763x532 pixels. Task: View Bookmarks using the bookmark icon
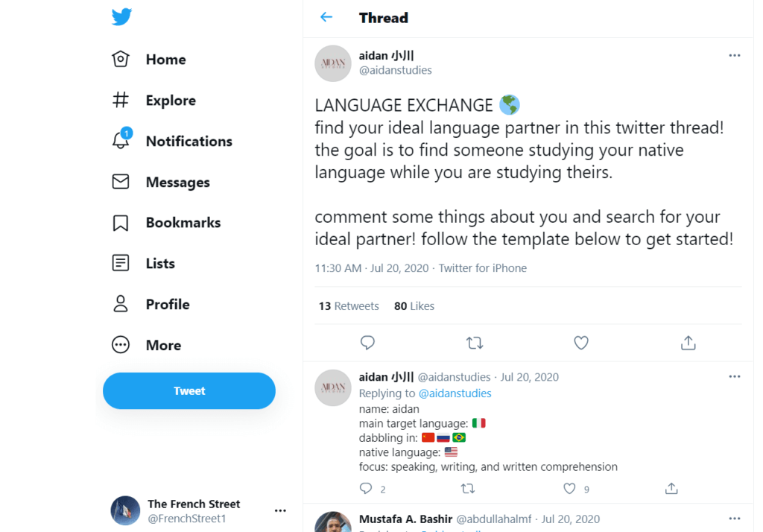pyautogui.click(x=120, y=222)
